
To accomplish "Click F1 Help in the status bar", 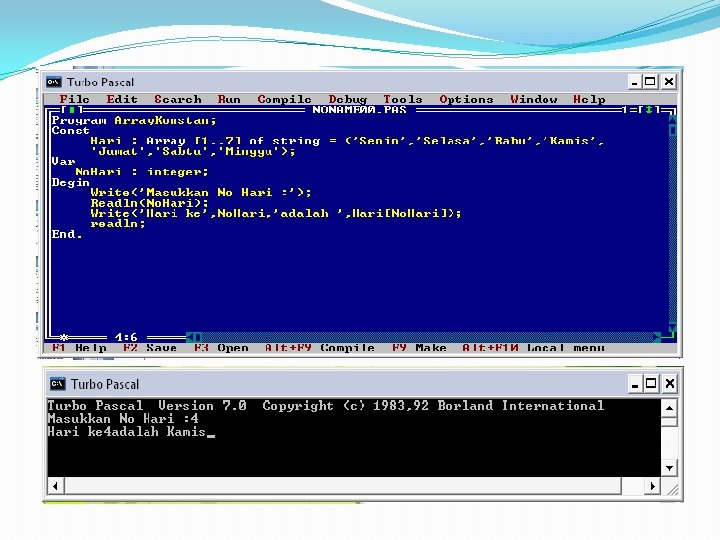I will (x=79, y=348).
